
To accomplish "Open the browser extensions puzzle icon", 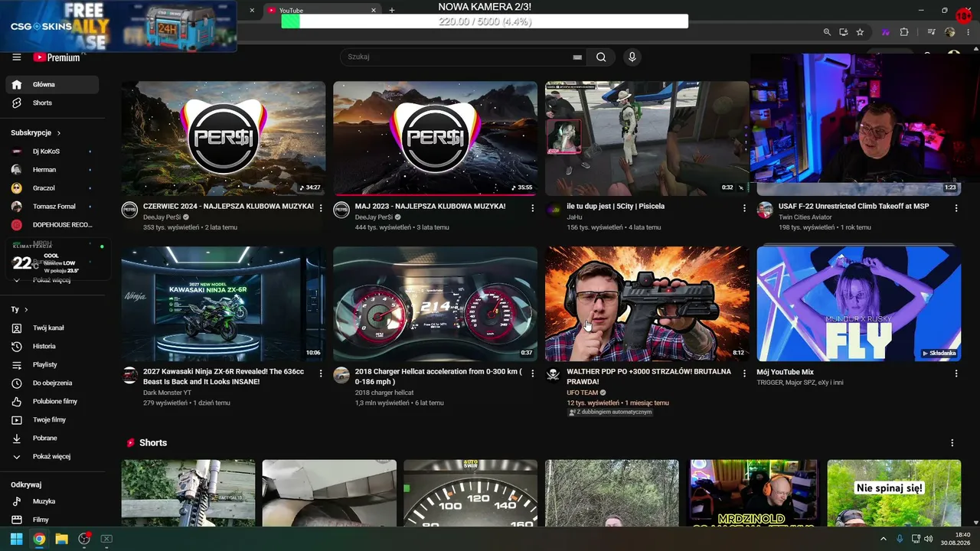I will [x=904, y=32].
